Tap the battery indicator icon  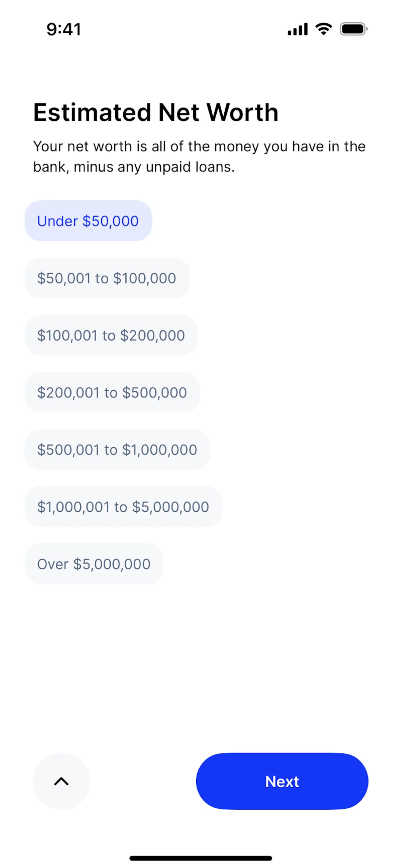point(353,29)
